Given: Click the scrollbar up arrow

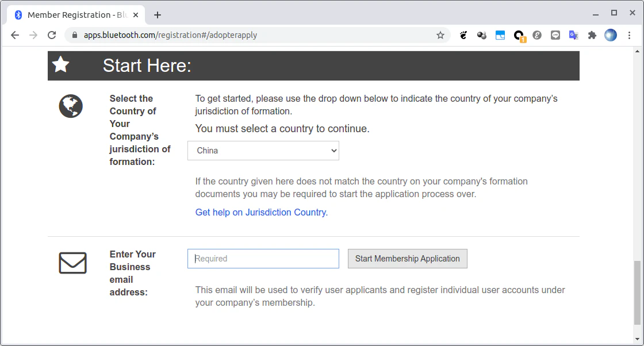Looking at the screenshot, I should pyautogui.click(x=637, y=51).
